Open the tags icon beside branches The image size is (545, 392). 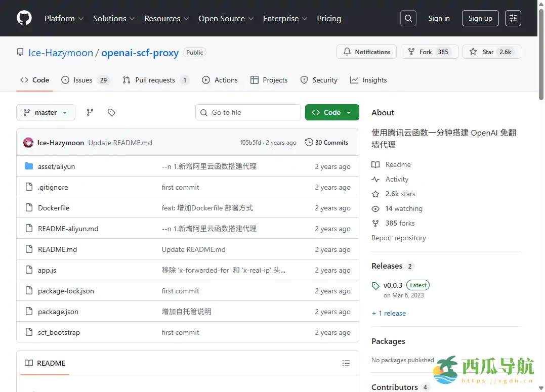[111, 112]
